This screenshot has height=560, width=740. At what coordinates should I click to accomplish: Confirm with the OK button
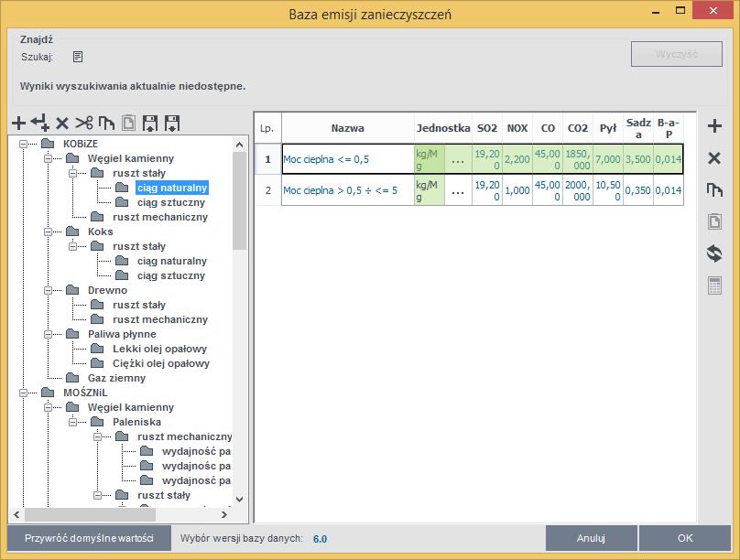(x=685, y=538)
